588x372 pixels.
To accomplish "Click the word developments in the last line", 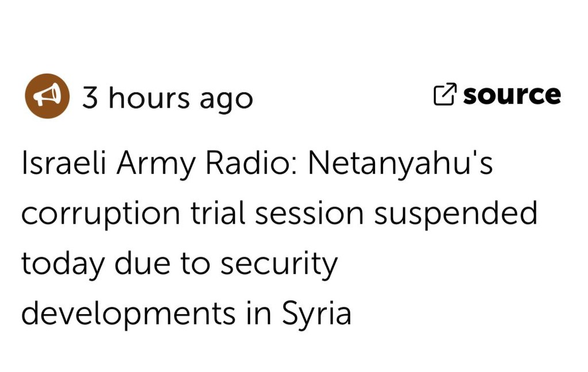I will [128, 314].
